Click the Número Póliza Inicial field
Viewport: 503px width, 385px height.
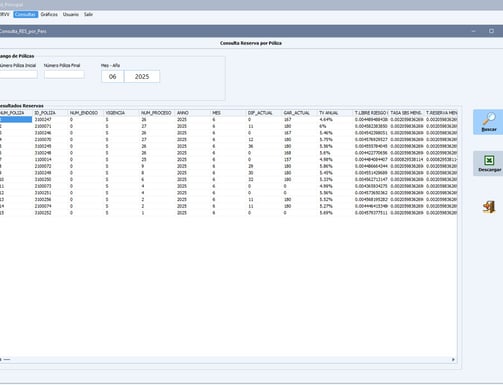coord(18,74)
